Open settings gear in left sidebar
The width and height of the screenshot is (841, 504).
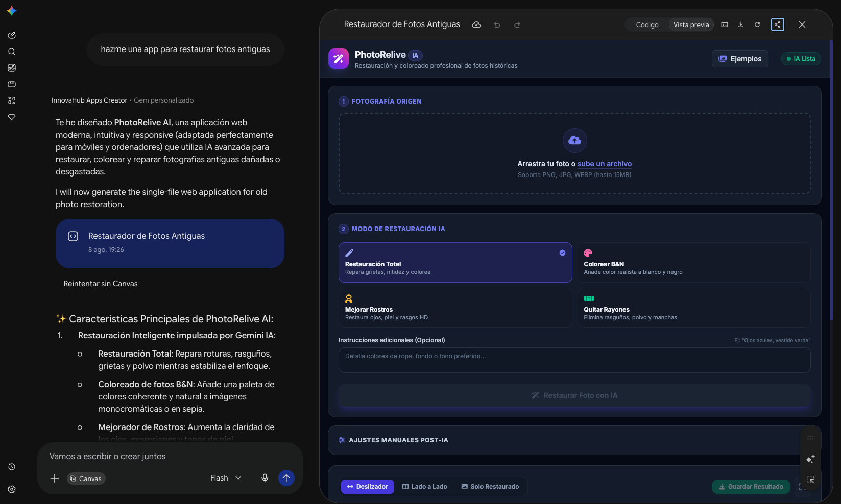(x=12, y=489)
